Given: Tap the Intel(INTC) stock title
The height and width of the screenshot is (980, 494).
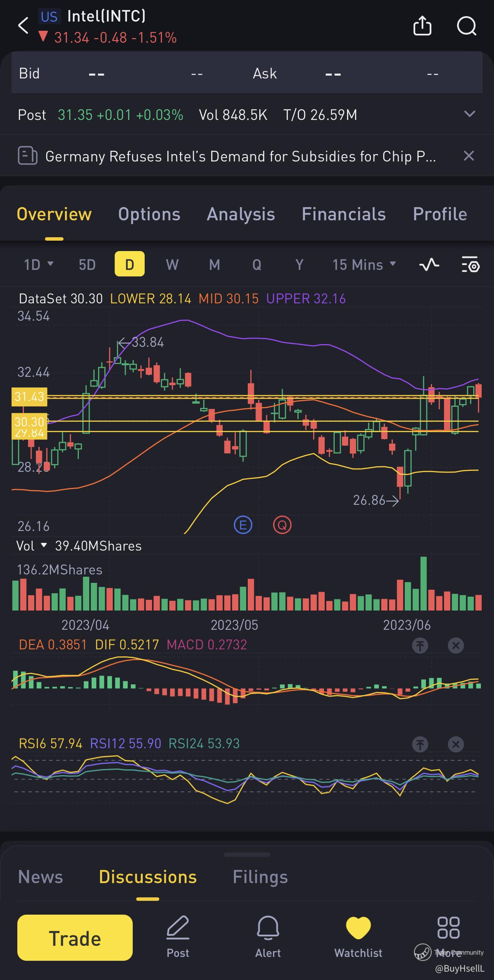Looking at the screenshot, I should [107, 16].
